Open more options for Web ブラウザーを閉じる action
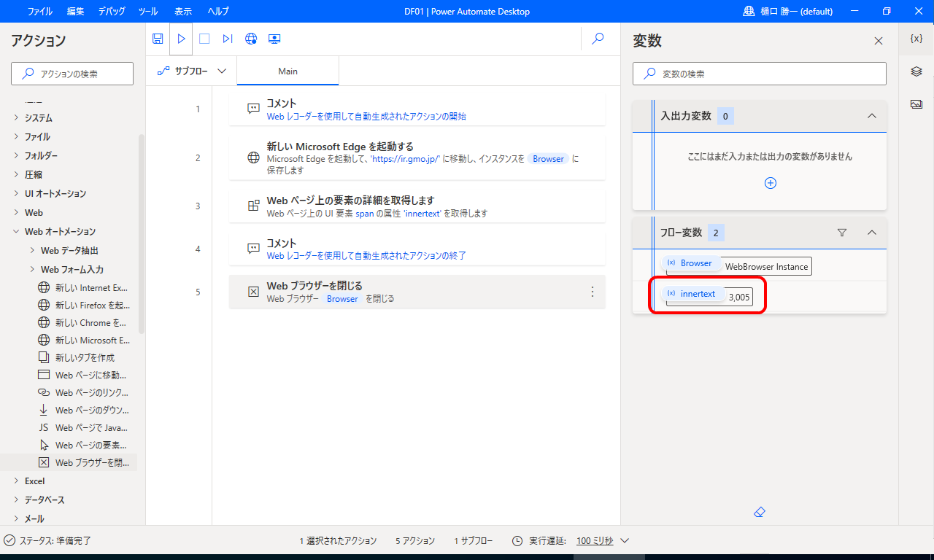The height and width of the screenshot is (560, 934). 593,292
